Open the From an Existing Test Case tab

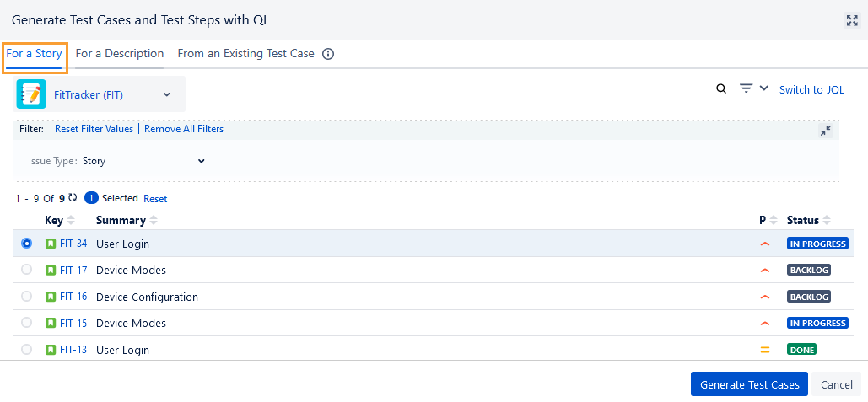coord(245,54)
